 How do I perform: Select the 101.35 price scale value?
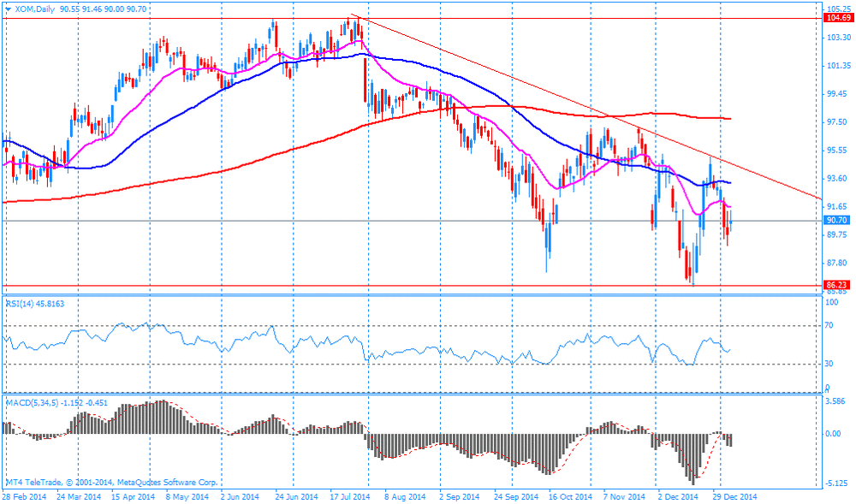pos(839,65)
